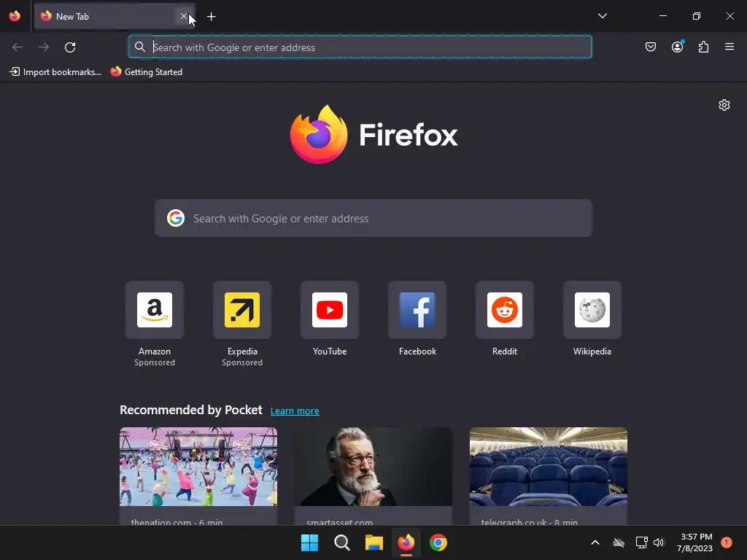The height and width of the screenshot is (560, 747).
Task: Click the back navigation arrow
Action: click(18, 47)
